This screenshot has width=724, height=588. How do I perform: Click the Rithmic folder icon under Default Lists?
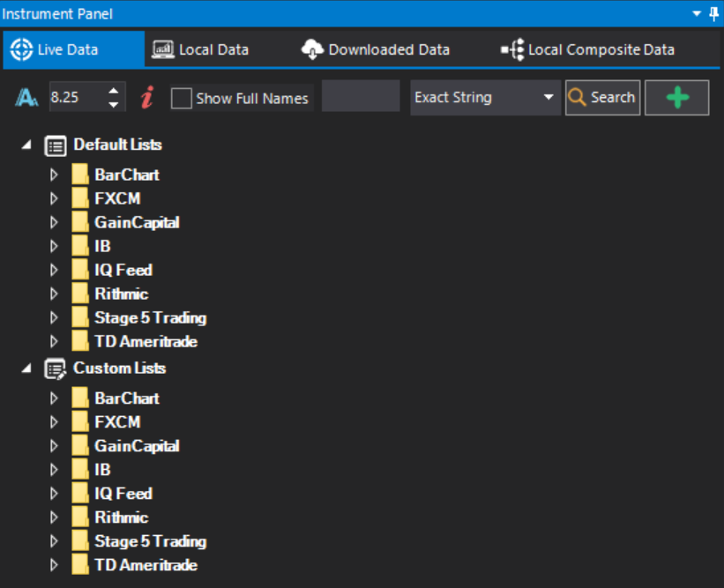[80, 294]
